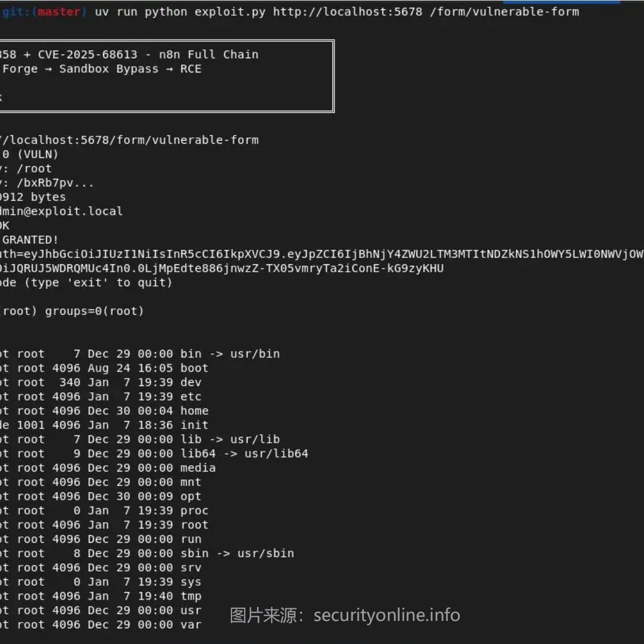
Task: Click '00:04' time in home row
Action: tap(155, 411)
